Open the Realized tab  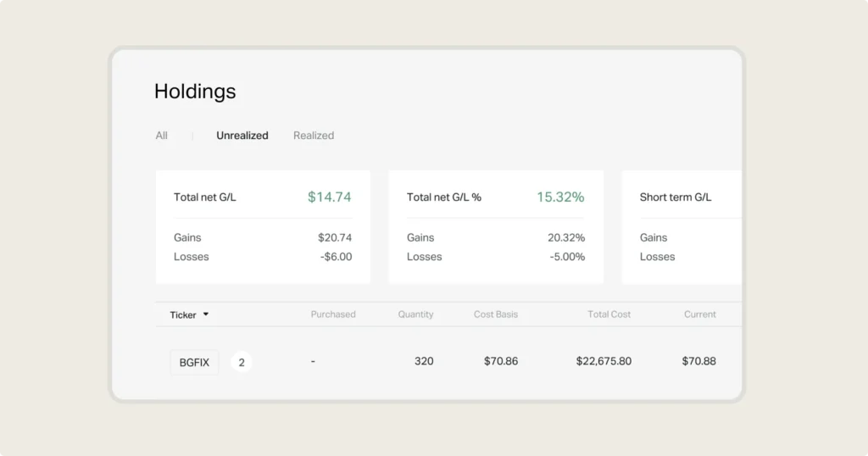tap(314, 136)
